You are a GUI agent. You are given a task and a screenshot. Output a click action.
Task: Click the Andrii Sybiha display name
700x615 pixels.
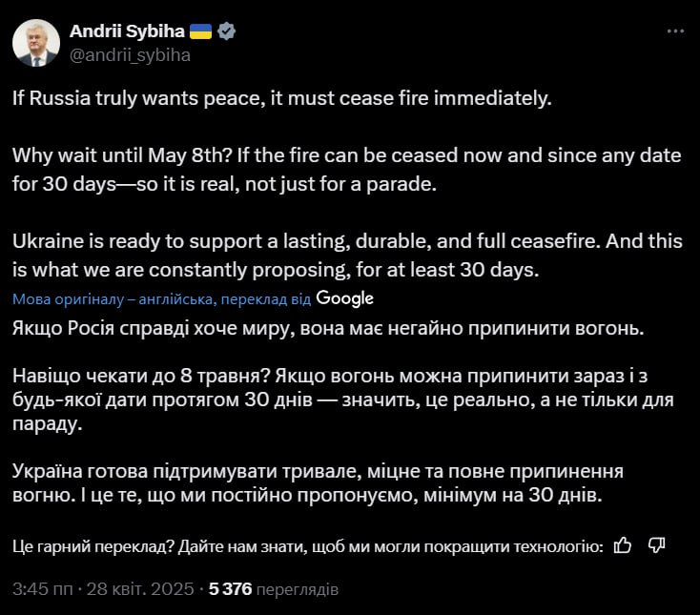[126, 31]
